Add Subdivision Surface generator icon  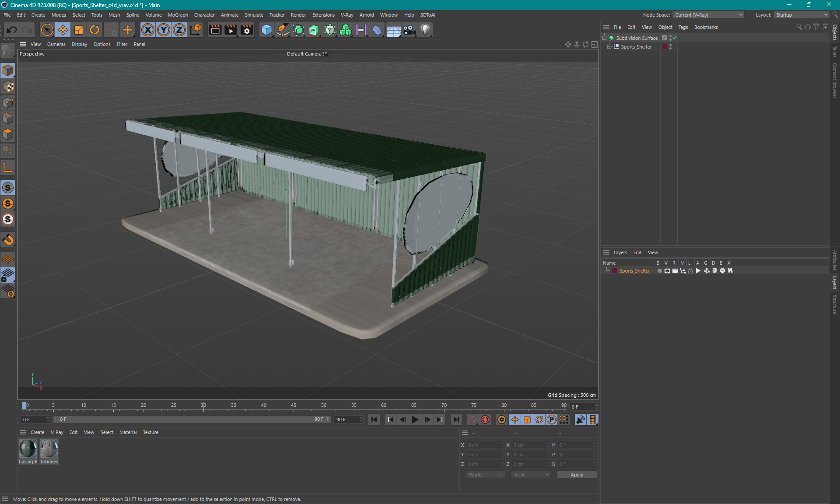tap(298, 30)
